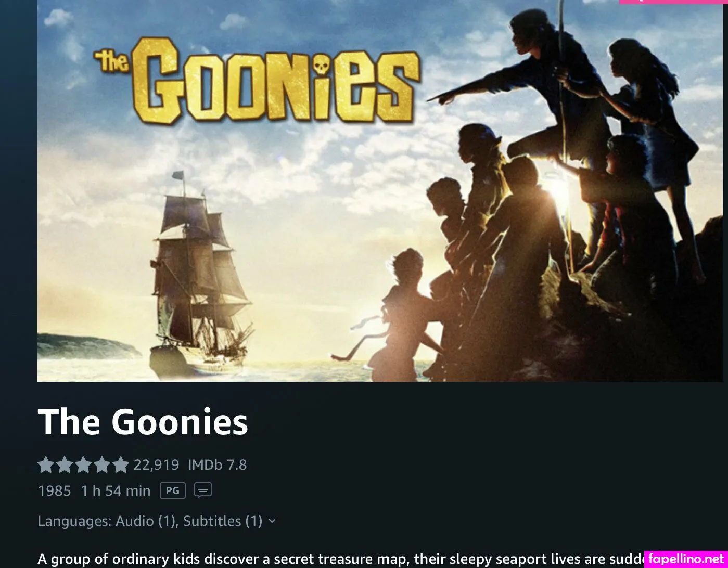728x568 pixels.
Task: Click the movie synopsis text line
Action: coord(341,559)
